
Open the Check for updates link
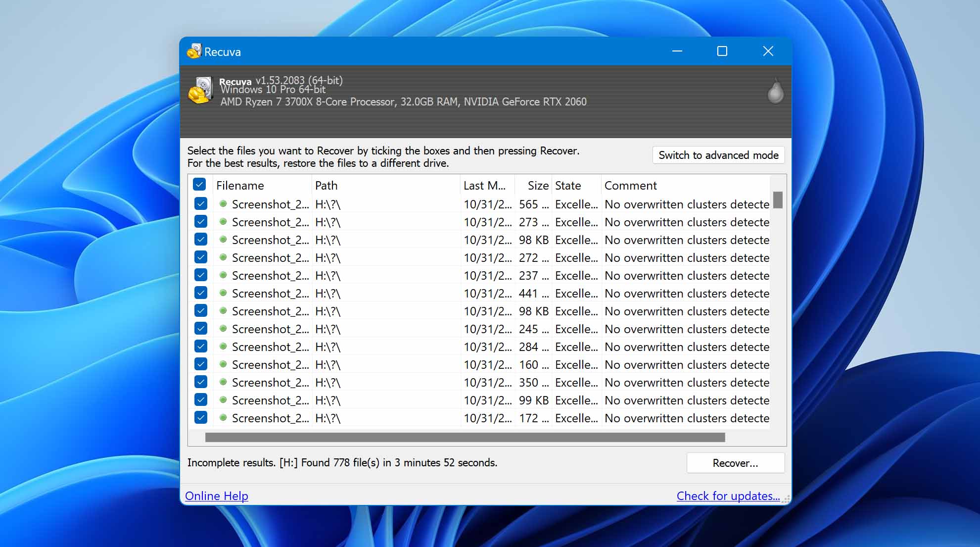(x=728, y=496)
